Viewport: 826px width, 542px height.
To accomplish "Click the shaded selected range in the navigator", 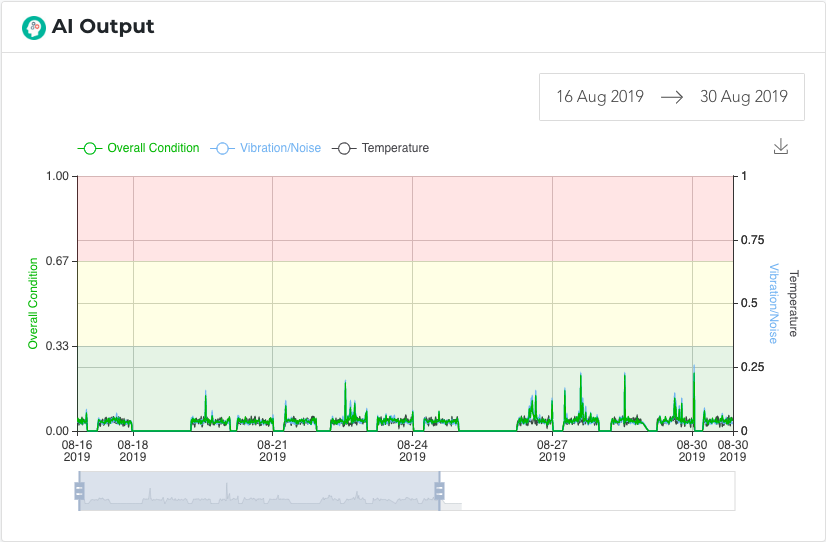I will coord(260,490).
